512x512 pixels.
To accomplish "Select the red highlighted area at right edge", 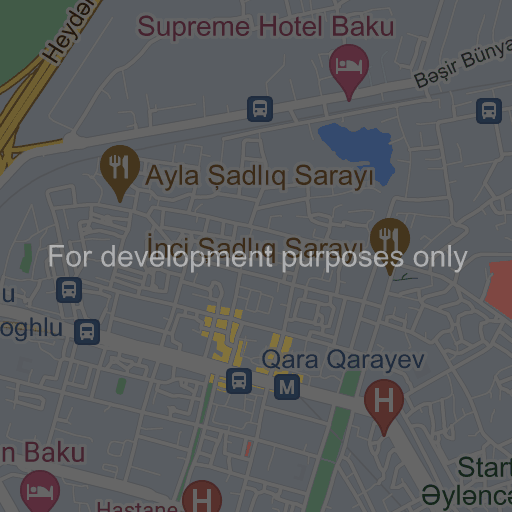I will click(x=499, y=289).
